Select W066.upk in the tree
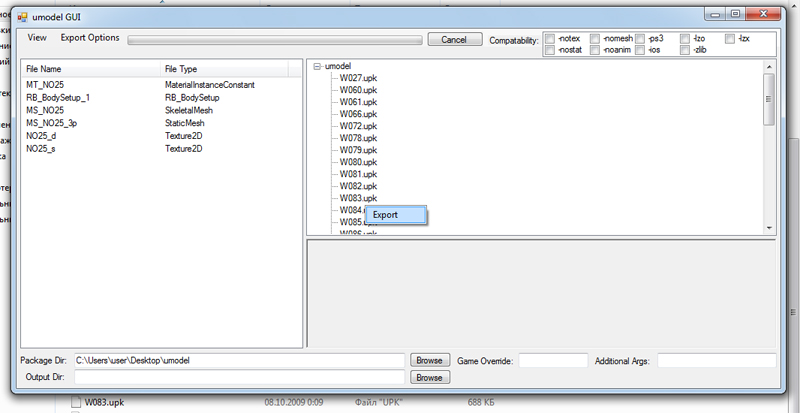This screenshot has height=413, width=800. (358, 114)
